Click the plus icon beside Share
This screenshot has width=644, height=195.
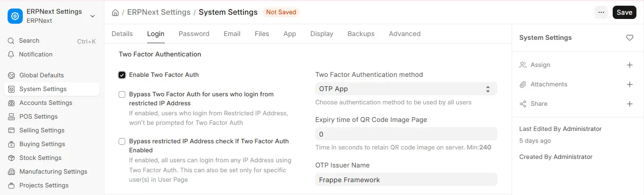(630, 104)
